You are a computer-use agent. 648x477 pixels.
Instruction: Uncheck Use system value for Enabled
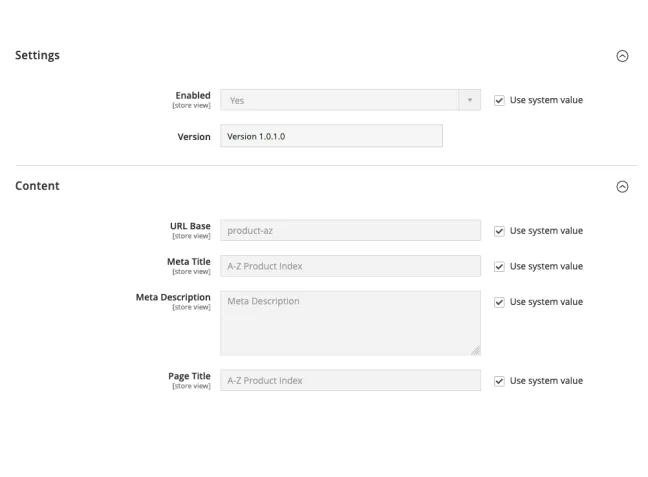point(500,100)
